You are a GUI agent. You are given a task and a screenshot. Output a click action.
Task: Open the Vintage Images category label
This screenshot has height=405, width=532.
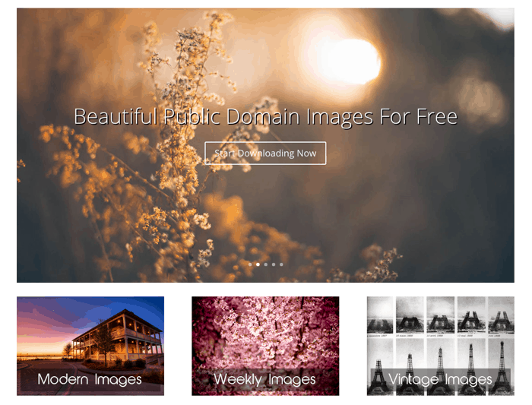coord(440,379)
